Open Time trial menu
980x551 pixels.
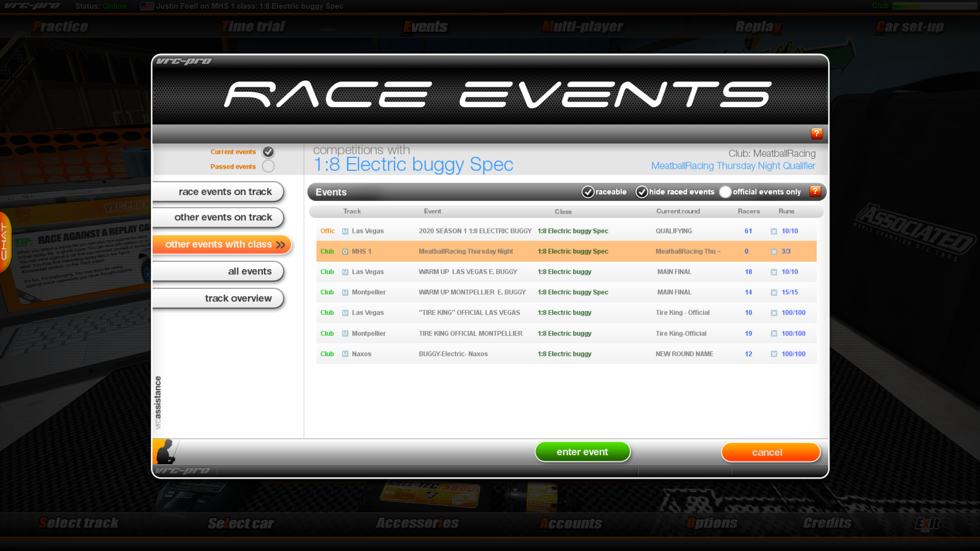tap(253, 27)
